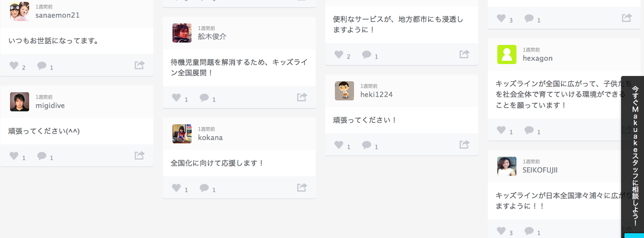This screenshot has height=238, width=644.
Task: Share kokana's comment using the share icon
Action: (x=302, y=187)
